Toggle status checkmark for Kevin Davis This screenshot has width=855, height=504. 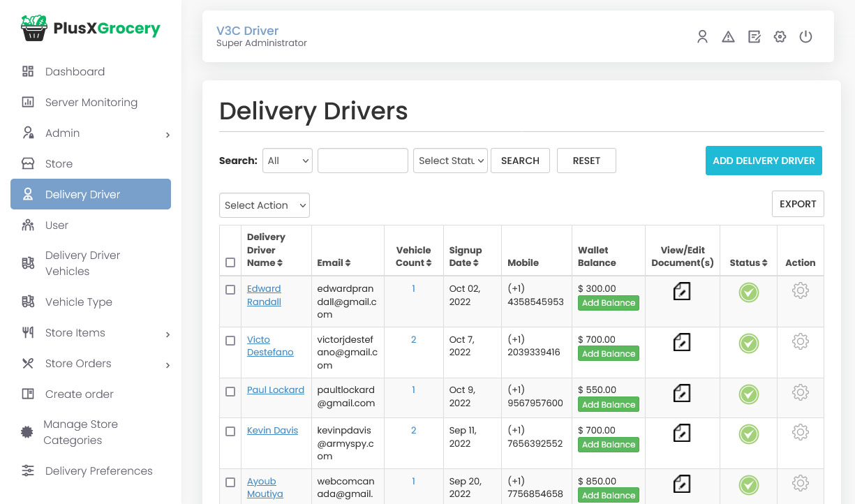coord(749,434)
